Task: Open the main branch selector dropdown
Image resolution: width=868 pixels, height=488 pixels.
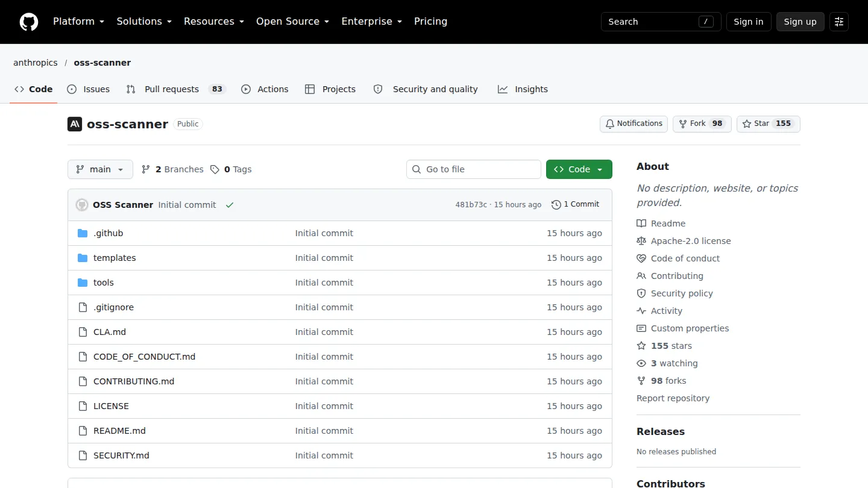Action: point(100,169)
